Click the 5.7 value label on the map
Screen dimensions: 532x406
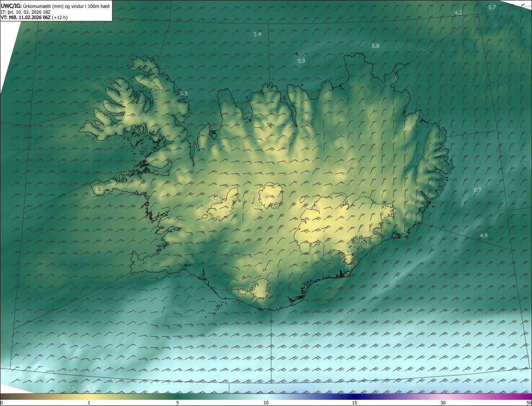click(492, 7)
